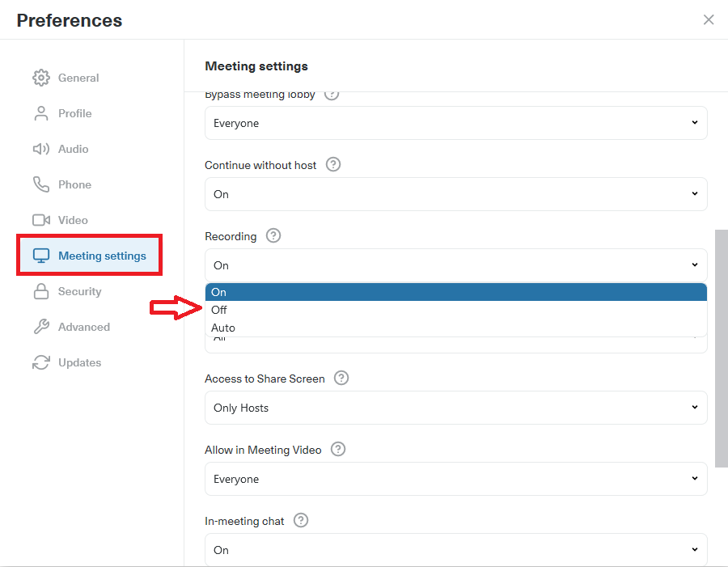Open Audio settings via speaker icon
The height and width of the screenshot is (567, 728).
click(40, 149)
